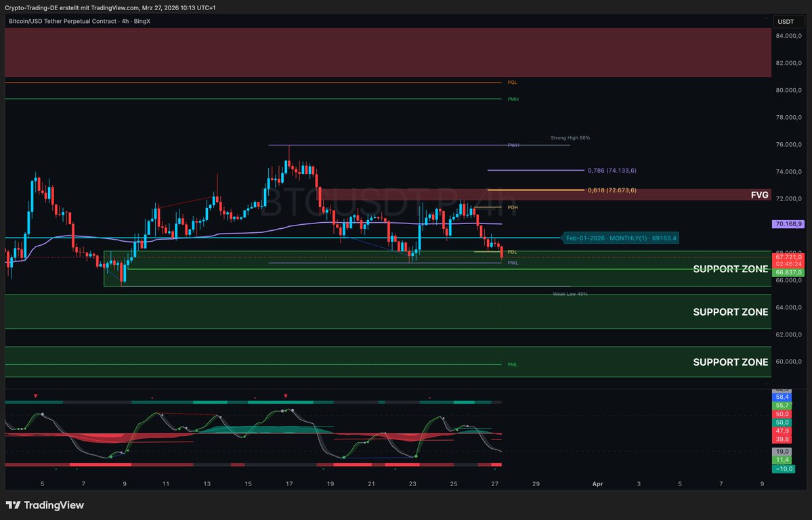The width and height of the screenshot is (812, 520).
Task: Click the FVG label on the dark red zone
Action: click(x=761, y=194)
